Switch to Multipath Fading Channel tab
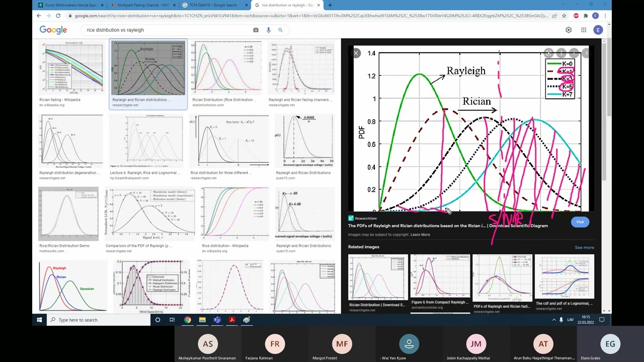This screenshot has height=362, width=644. (143, 5)
